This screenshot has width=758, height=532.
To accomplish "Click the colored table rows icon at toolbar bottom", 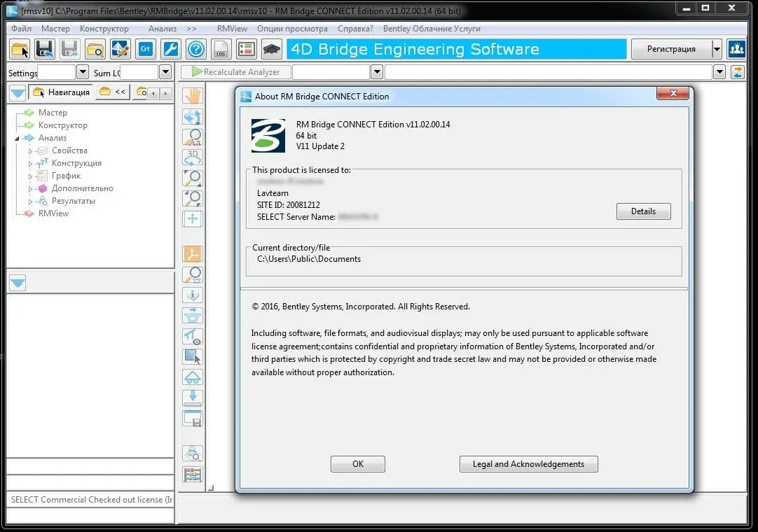I will click(x=193, y=475).
